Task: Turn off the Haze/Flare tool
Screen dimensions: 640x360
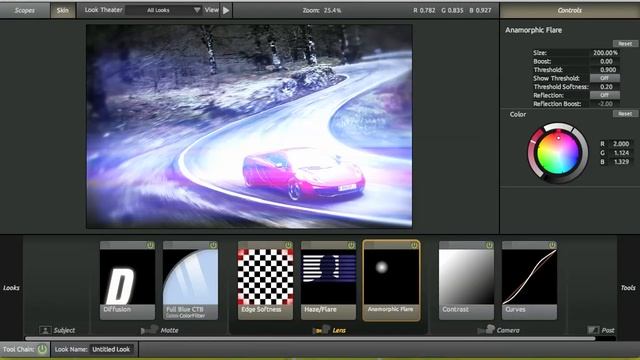Action: coord(351,245)
